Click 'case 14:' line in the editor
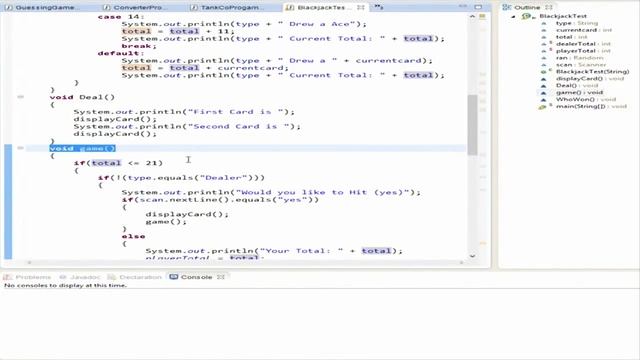Screen dimensions: 640x360 pos(121,17)
